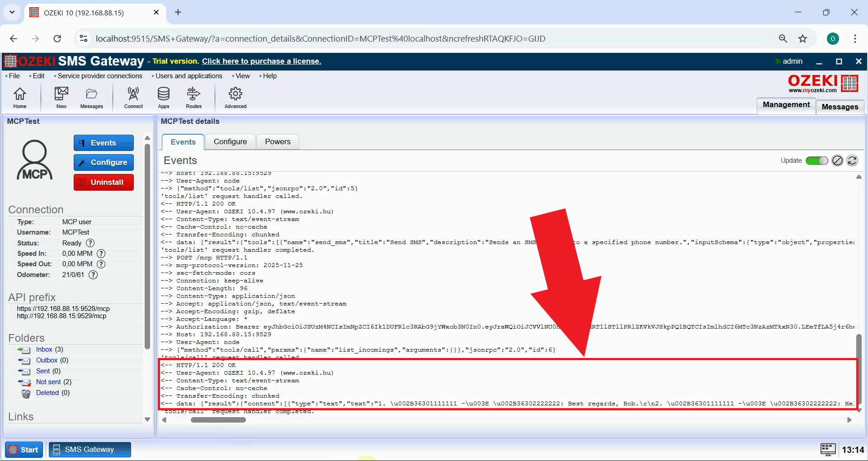Image resolution: width=868 pixels, height=461 pixels.
Task: Open Chrome tab search dropdown
Action: [12, 12]
